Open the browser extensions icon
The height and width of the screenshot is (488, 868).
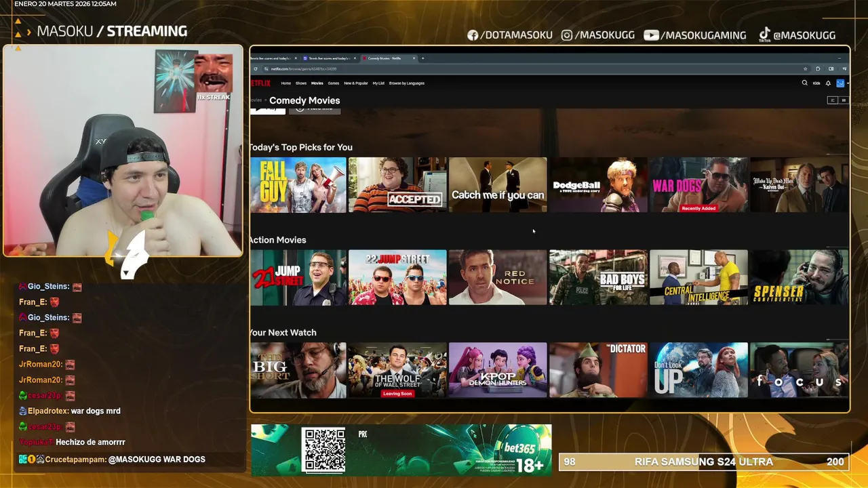pyautogui.click(x=818, y=68)
